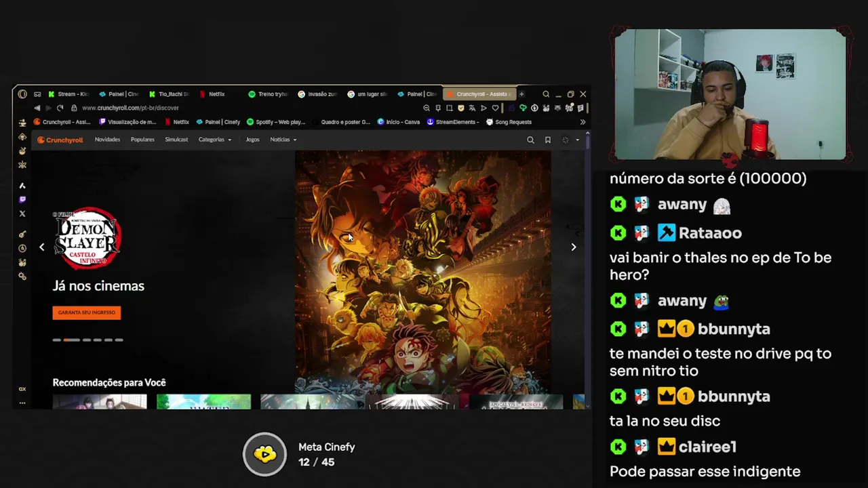The height and width of the screenshot is (488, 868).
Task: Open the Visualização de m... Twitch bookmark
Action: (x=127, y=122)
